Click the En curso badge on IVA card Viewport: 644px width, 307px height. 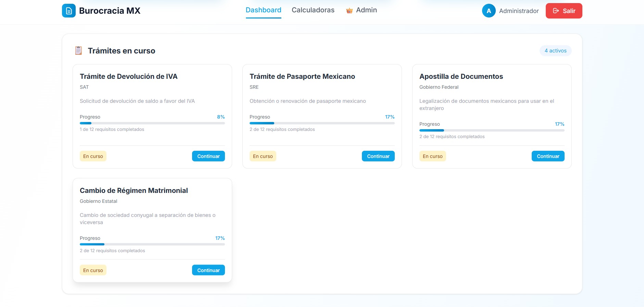[93, 156]
